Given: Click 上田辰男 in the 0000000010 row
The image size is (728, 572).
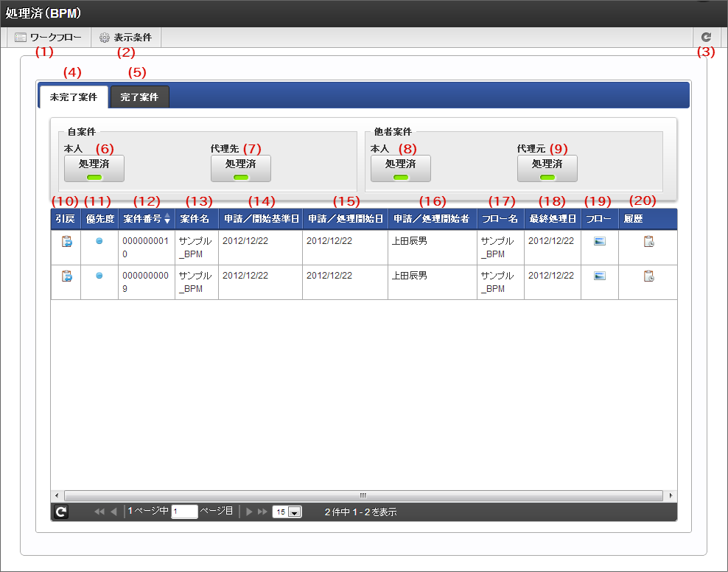Looking at the screenshot, I should click(410, 241).
